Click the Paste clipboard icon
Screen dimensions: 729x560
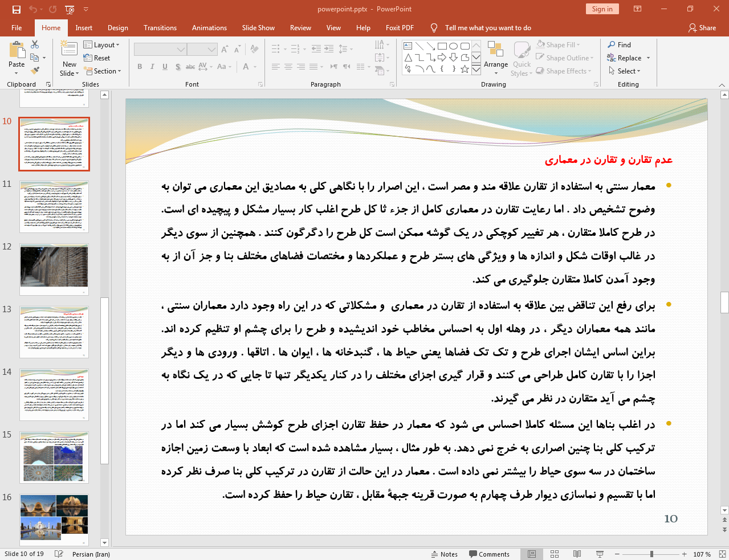pos(17,50)
